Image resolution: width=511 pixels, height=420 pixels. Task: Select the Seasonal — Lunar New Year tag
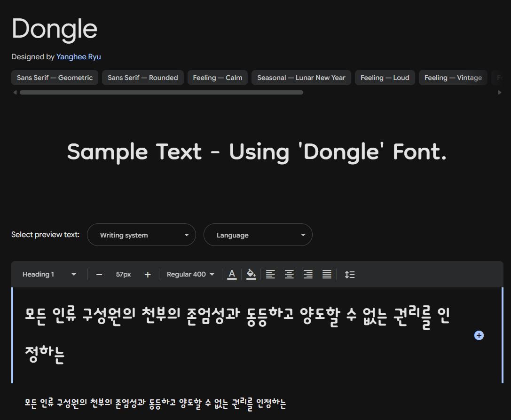pyautogui.click(x=301, y=78)
